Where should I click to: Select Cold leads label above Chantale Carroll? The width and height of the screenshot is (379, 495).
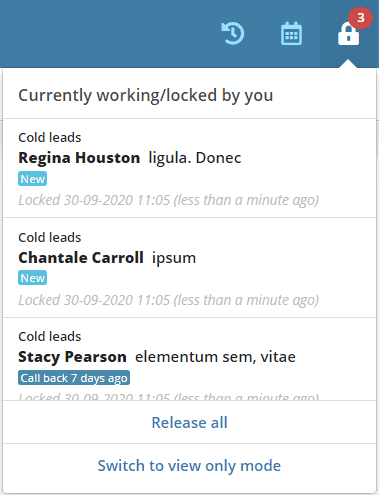point(50,237)
